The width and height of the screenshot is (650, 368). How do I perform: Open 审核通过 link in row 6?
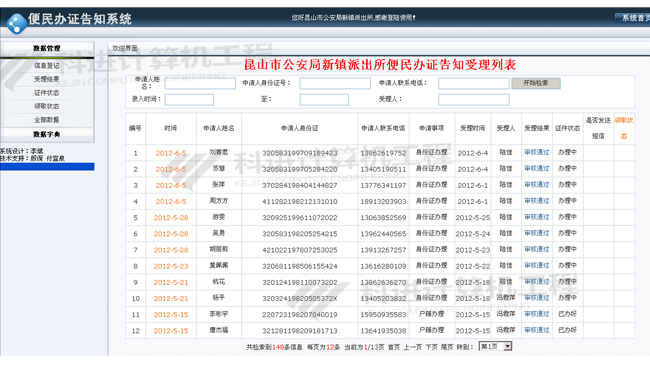click(536, 233)
